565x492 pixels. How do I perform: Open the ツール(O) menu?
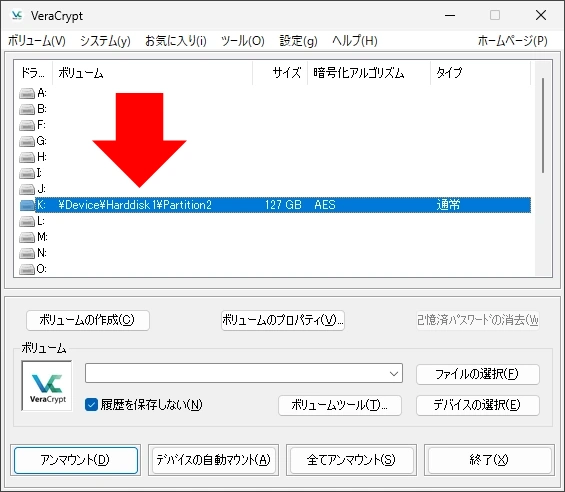pos(243,41)
